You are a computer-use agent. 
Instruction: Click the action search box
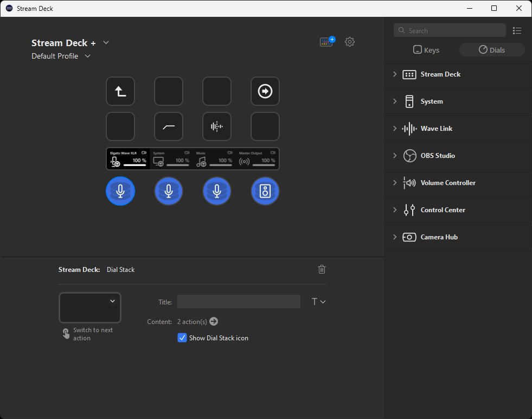[450, 31]
